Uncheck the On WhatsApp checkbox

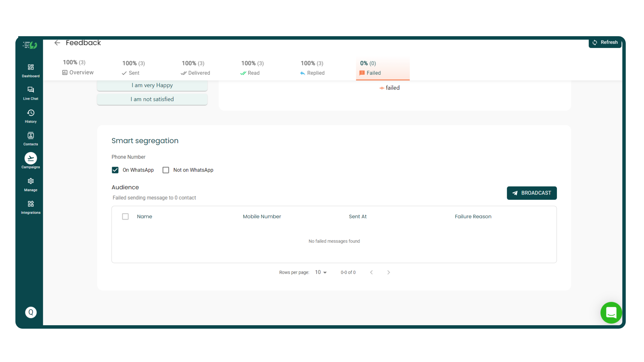point(115,170)
